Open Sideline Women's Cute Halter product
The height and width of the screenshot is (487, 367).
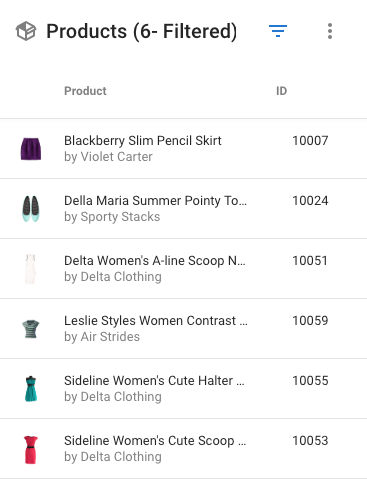pyautogui.click(x=154, y=381)
